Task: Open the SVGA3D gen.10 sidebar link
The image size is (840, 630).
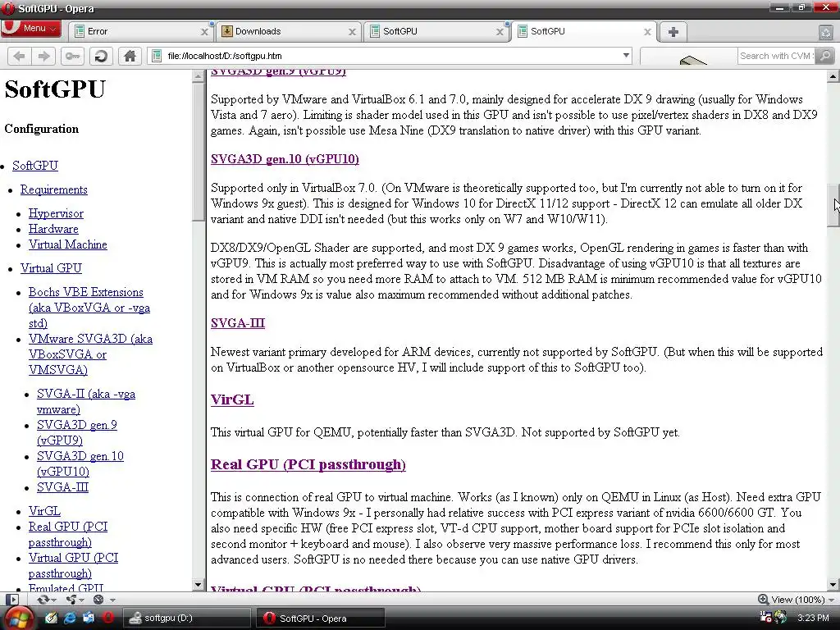Action: pos(80,463)
